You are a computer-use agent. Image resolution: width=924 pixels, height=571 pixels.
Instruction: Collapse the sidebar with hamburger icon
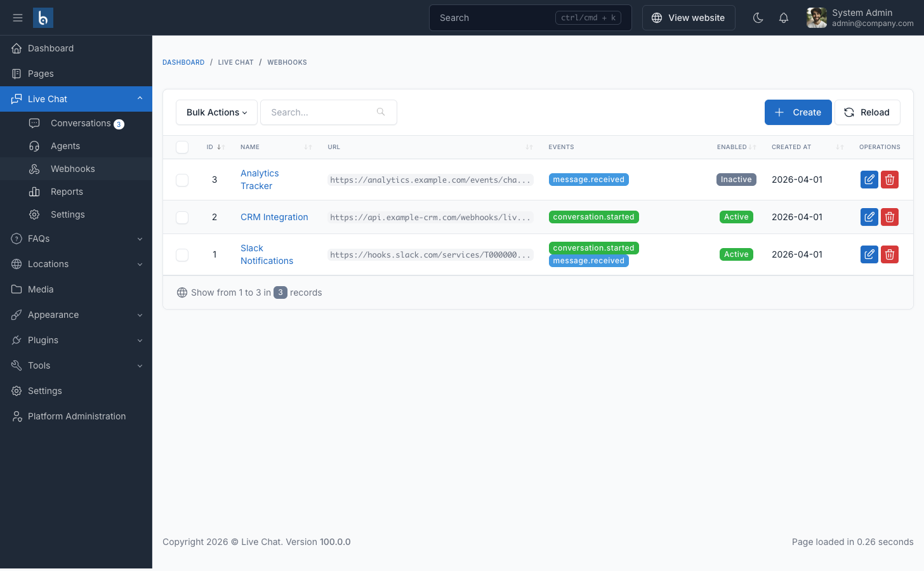point(18,17)
